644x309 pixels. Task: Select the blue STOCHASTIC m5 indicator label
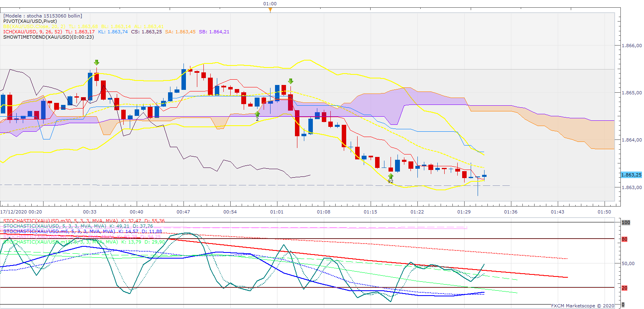(83, 231)
